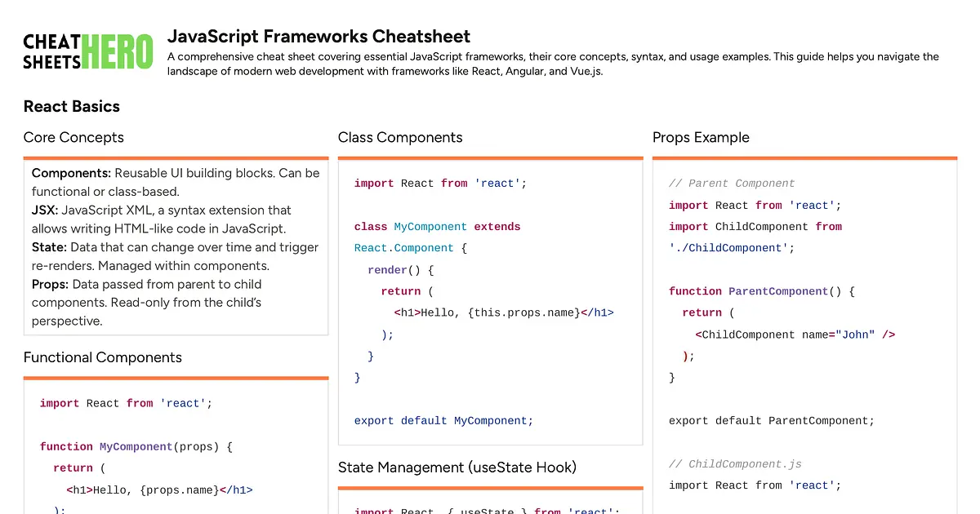The image size is (980, 514).
Task: Select the export default MyComponent line
Action: [443, 420]
